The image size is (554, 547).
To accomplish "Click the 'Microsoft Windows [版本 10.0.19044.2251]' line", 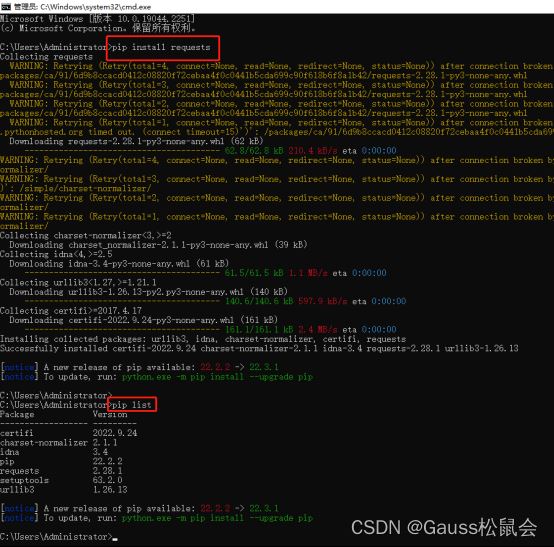I will [x=97, y=18].
